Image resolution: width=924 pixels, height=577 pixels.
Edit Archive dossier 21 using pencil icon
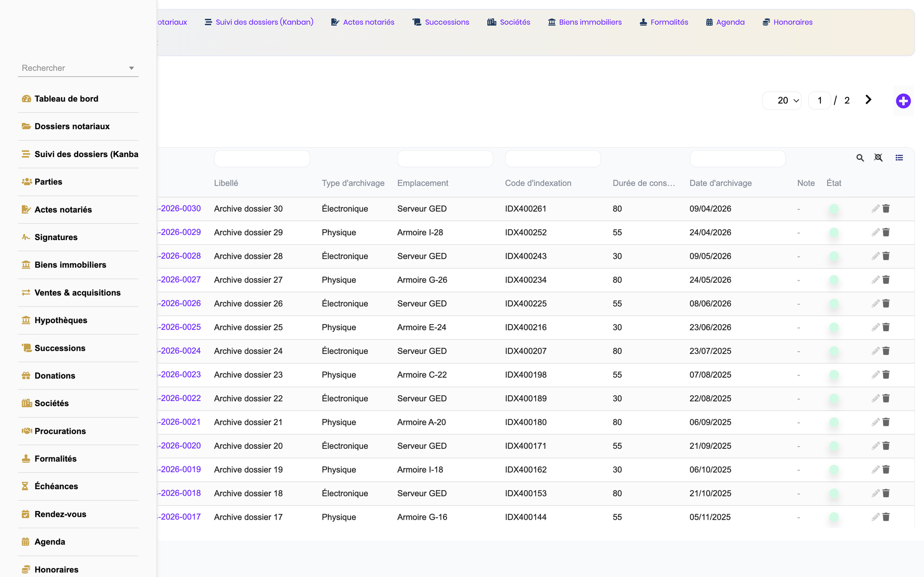(875, 422)
